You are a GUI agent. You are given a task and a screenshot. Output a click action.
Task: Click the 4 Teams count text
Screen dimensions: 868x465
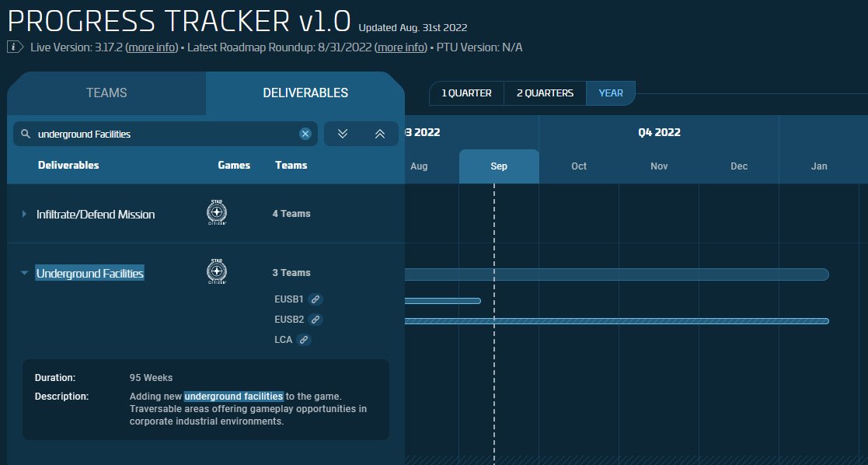(291, 213)
